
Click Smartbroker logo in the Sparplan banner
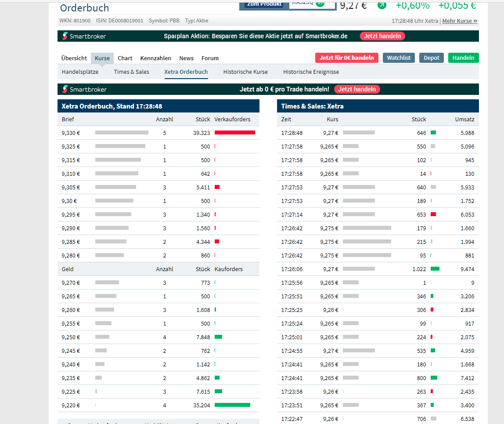click(x=84, y=36)
